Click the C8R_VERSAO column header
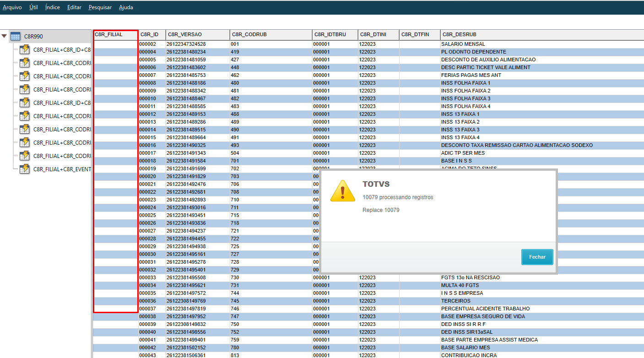The width and height of the screenshot is (644, 358). click(x=198, y=34)
